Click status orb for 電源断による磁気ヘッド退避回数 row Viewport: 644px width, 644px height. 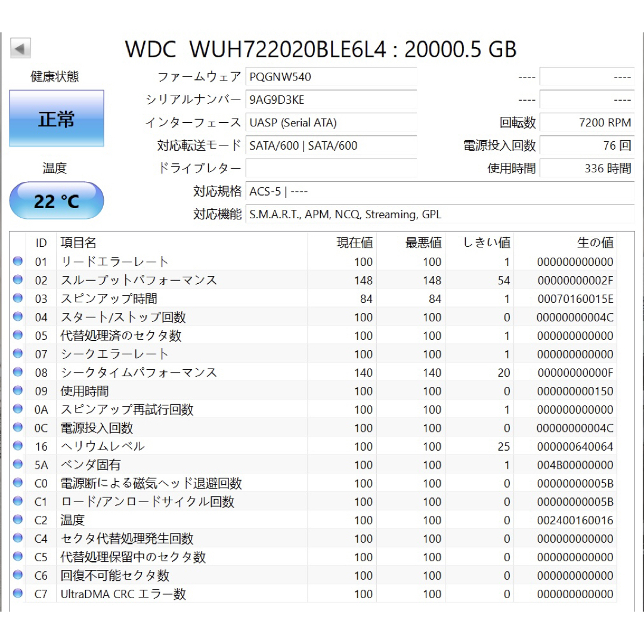click(x=18, y=482)
